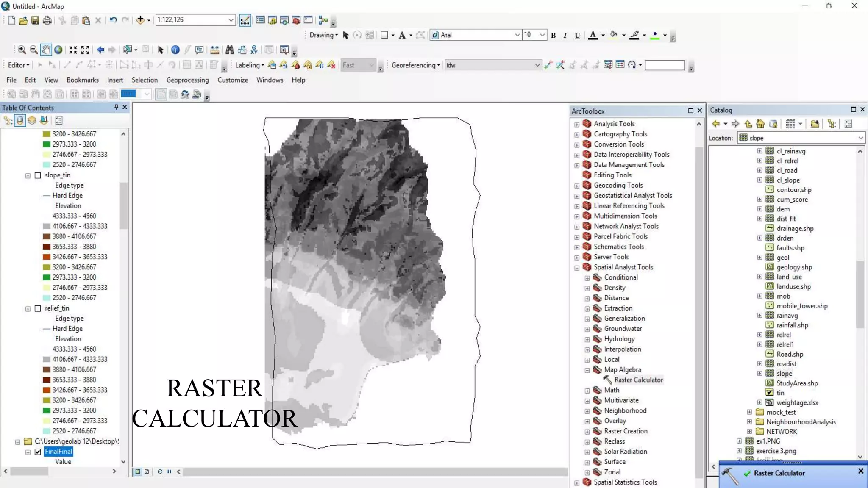The height and width of the screenshot is (488, 868).
Task: Open the Customize menu
Action: (233, 80)
